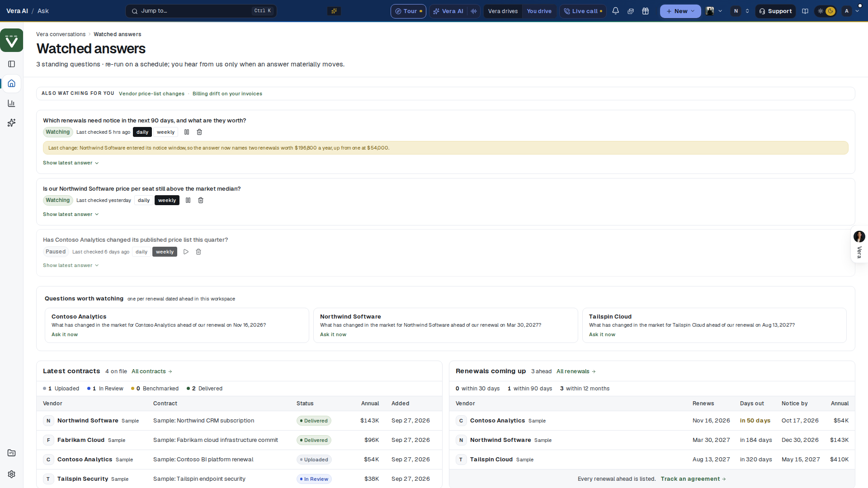The height and width of the screenshot is (488, 868).
Task: Open the New dropdown button
Action: (x=680, y=11)
